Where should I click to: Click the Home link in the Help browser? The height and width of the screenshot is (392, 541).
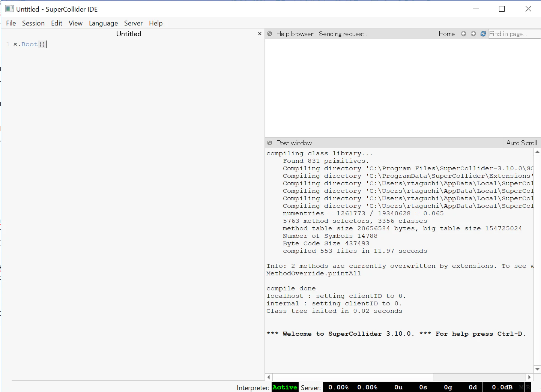tap(447, 34)
